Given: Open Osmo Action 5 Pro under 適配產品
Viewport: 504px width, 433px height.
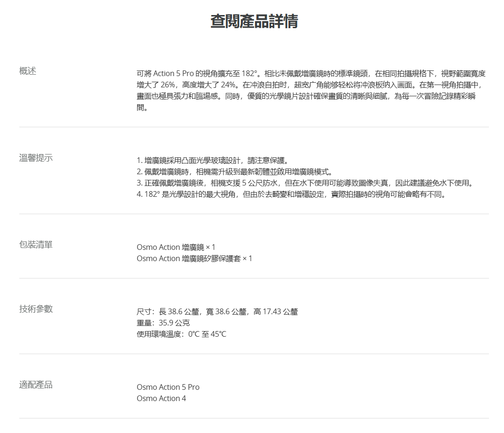Looking at the screenshot, I should coord(168,387).
